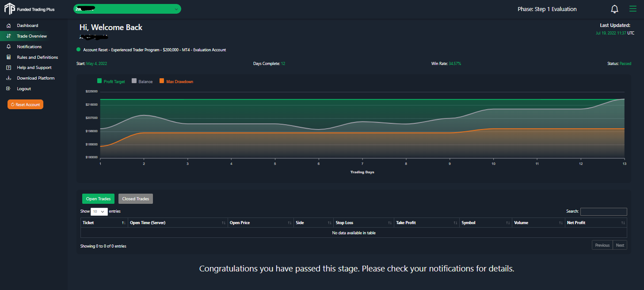Image resolution: width=644 pixels, height=290 pixels.
Task: Click the 'Win Rate: 34.57%' label
Action: tap(446, 64)
